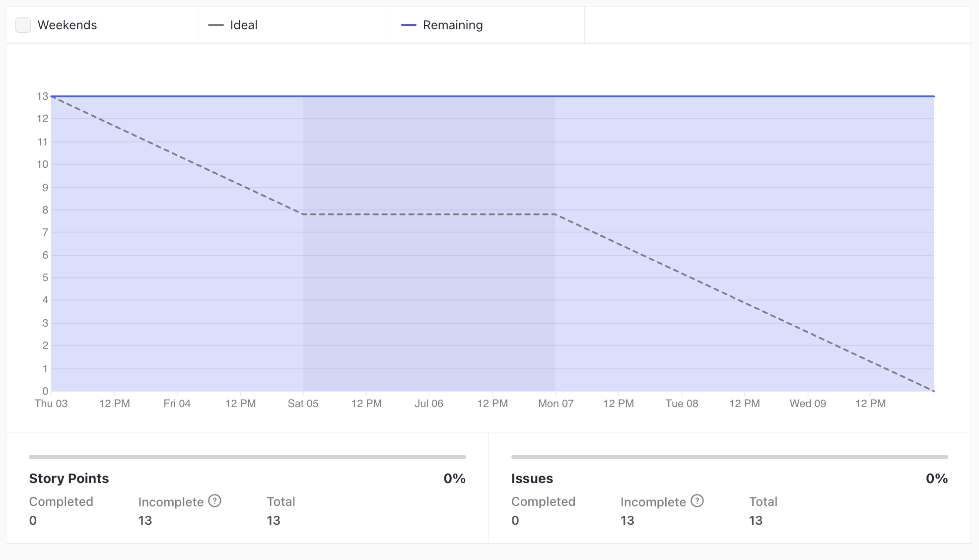Click the Issues Total value 13
Viewport: 979px width, 560px height.
pyautogui.click(x=756, y=520)
